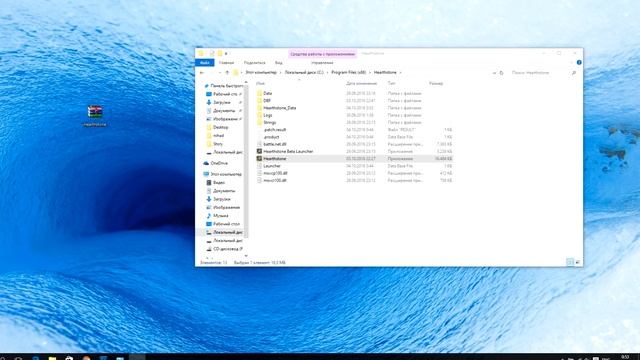Open the Файл ribbon tab
This screenshot has height=360, width=640.
(x=204, y=63)
